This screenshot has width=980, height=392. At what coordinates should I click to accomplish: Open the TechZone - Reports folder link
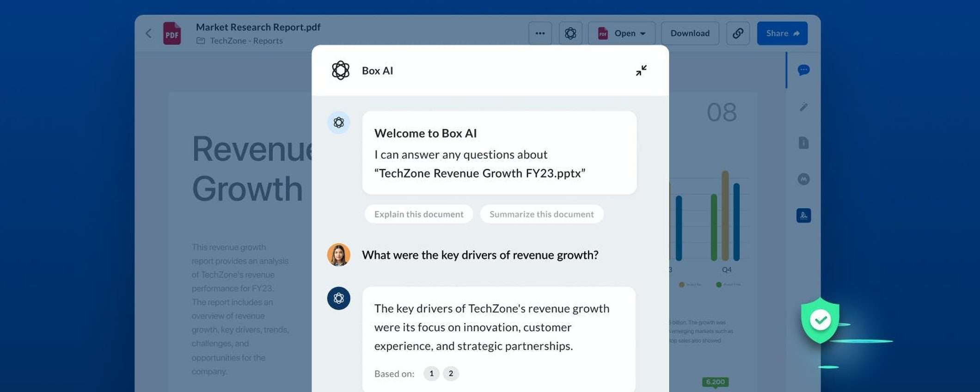pos(246,41)
